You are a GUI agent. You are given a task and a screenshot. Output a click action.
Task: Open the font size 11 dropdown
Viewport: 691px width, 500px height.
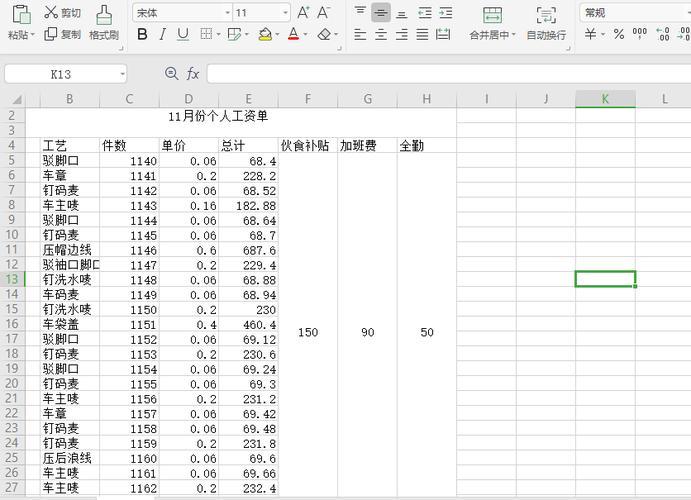click(286, 13)
